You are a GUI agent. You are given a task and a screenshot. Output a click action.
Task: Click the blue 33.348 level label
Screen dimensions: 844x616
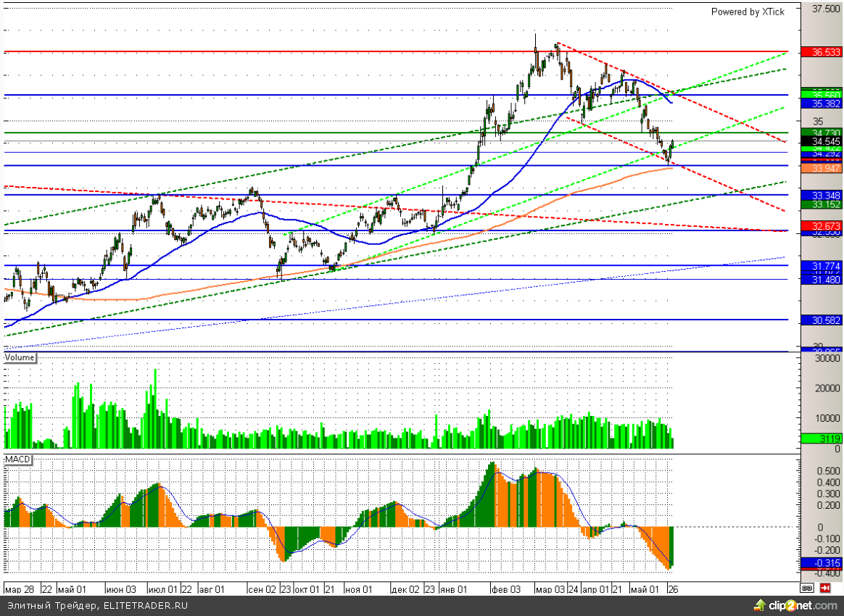[x=822, y=195]
